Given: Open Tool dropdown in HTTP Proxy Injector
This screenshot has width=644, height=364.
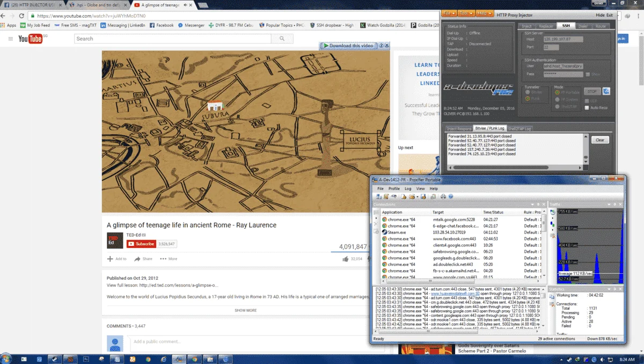Looking at the screenshot, I should point(466,13).
